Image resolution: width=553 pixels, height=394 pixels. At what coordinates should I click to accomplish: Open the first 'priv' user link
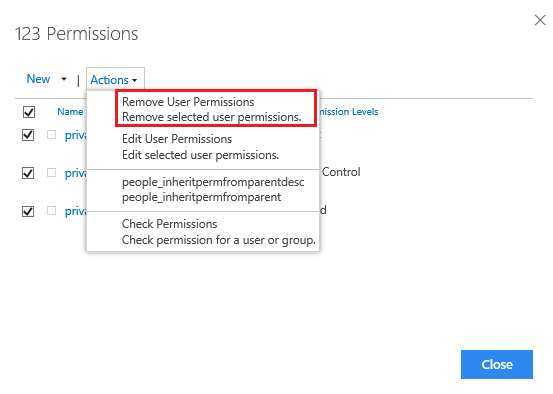click(x=75, y=135)
